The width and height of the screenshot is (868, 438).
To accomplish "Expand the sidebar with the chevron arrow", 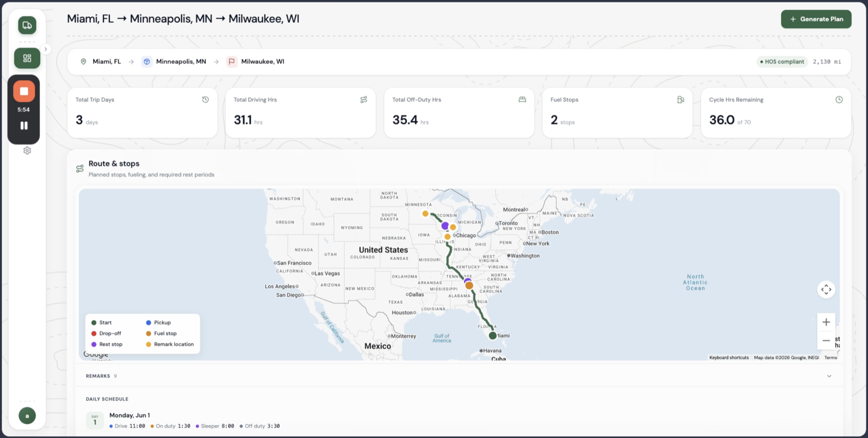I will click(46, 49).
